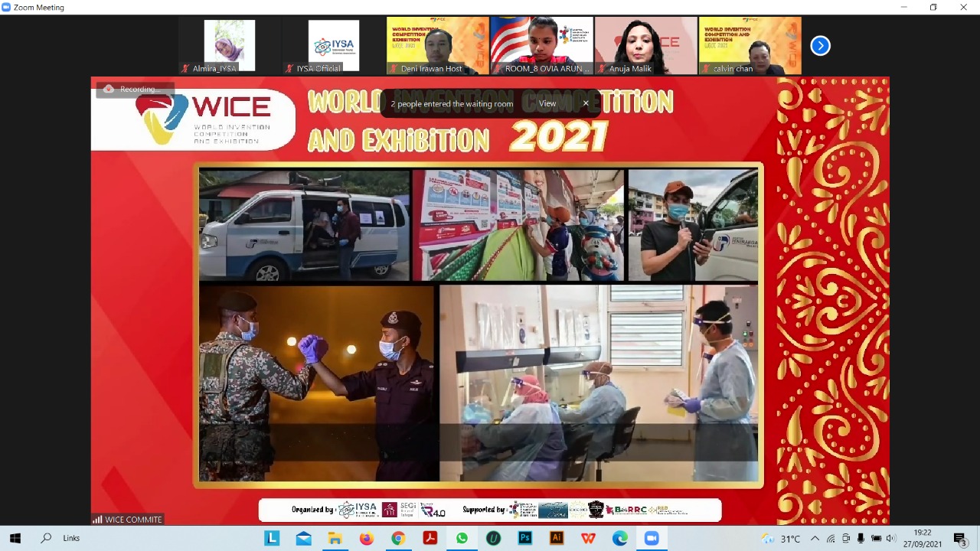This screenshot has width=980, height=551.
Task: Select Anuja Malik video thumbnail
Action: (x=645, y=46)
